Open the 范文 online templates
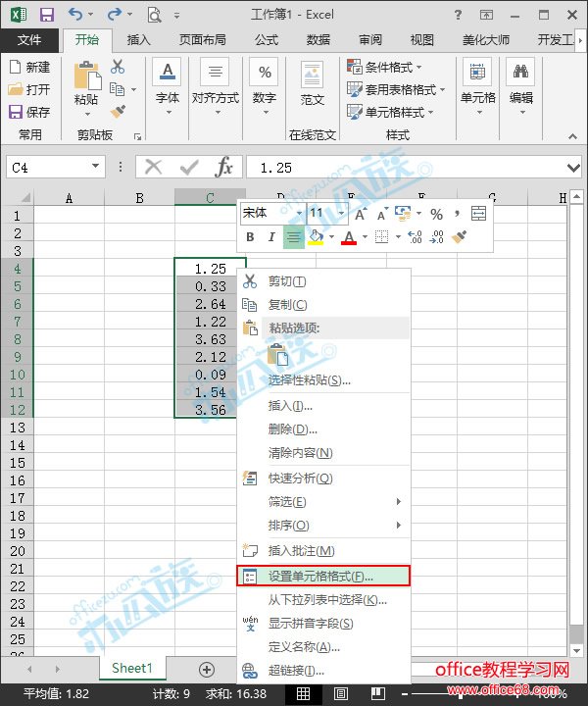The height and width of the screenshot is (706, 588). click(x=312, y=83)
